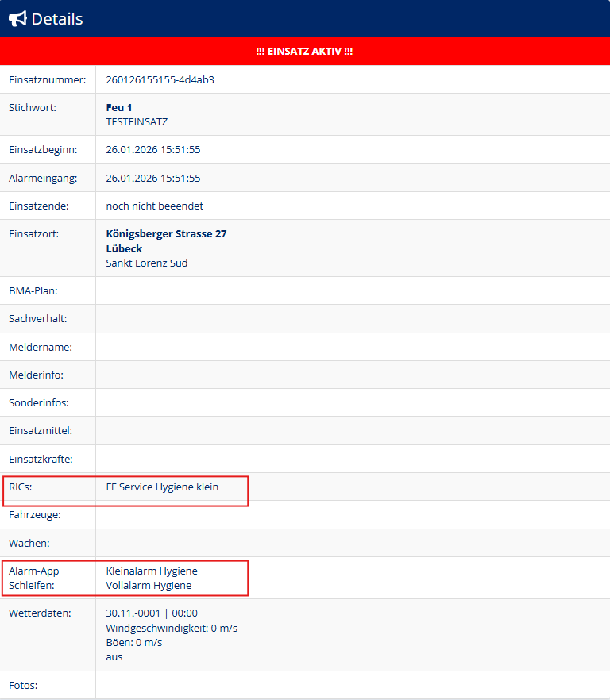
Task: Select the Kleinalarm Hygiene loop entry
Action: pyautogui.click(x=152, y=571)
